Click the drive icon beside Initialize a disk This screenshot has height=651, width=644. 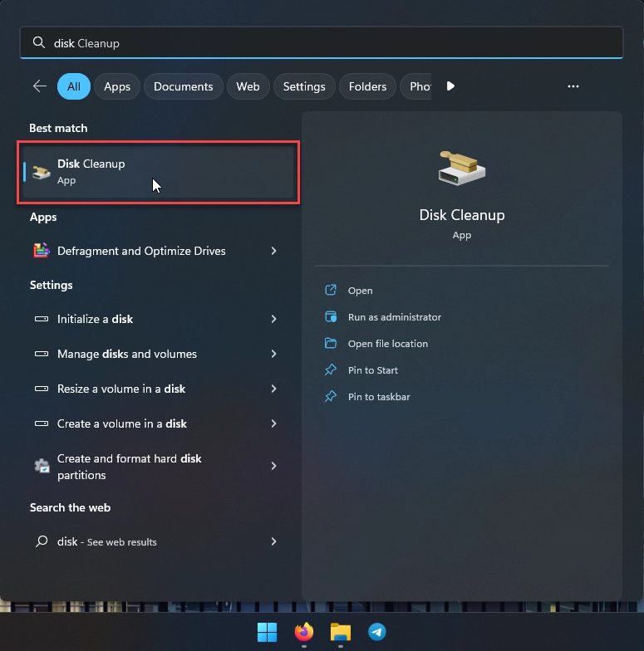click(x=42, y=319)
